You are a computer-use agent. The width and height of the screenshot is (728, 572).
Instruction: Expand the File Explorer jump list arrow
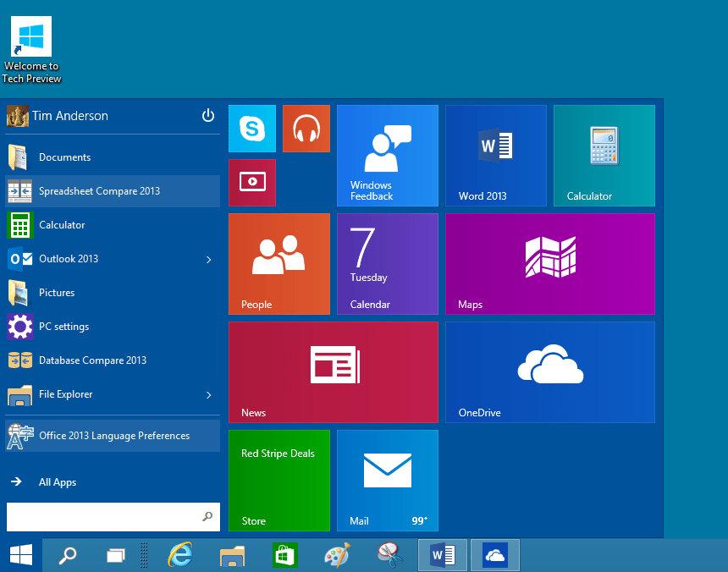coord(209,395)
